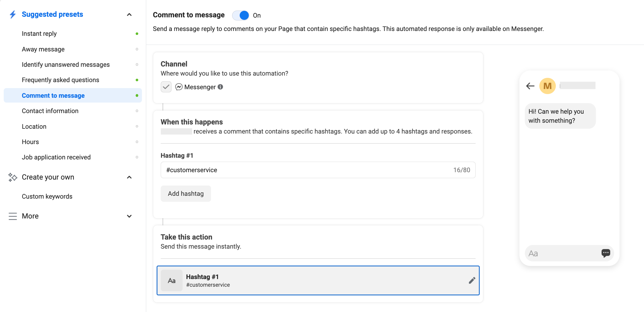Click the pencil edit icon for Hashtag #1
The height and width of the screenshot is (312, 644).
tap(472, 280)
